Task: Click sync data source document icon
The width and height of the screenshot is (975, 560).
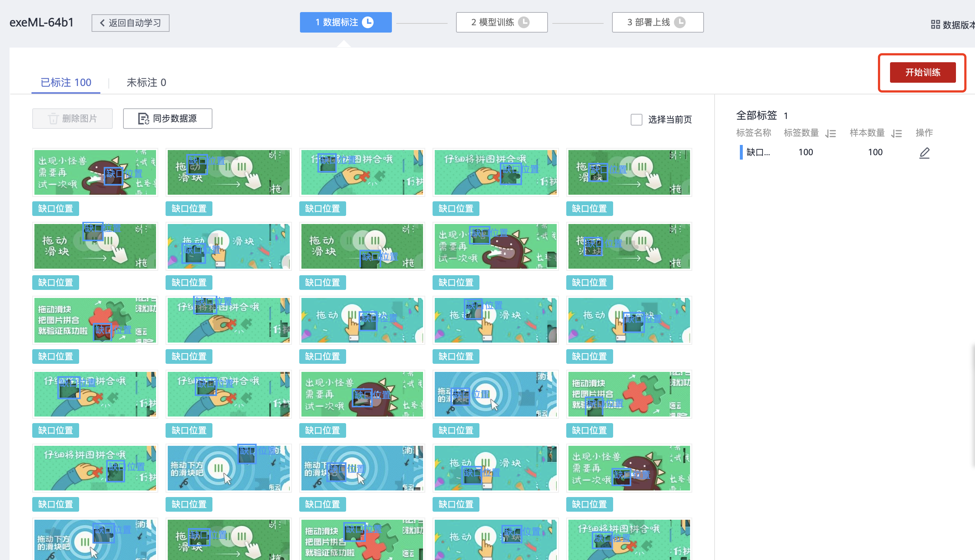Action: [143, 119]
